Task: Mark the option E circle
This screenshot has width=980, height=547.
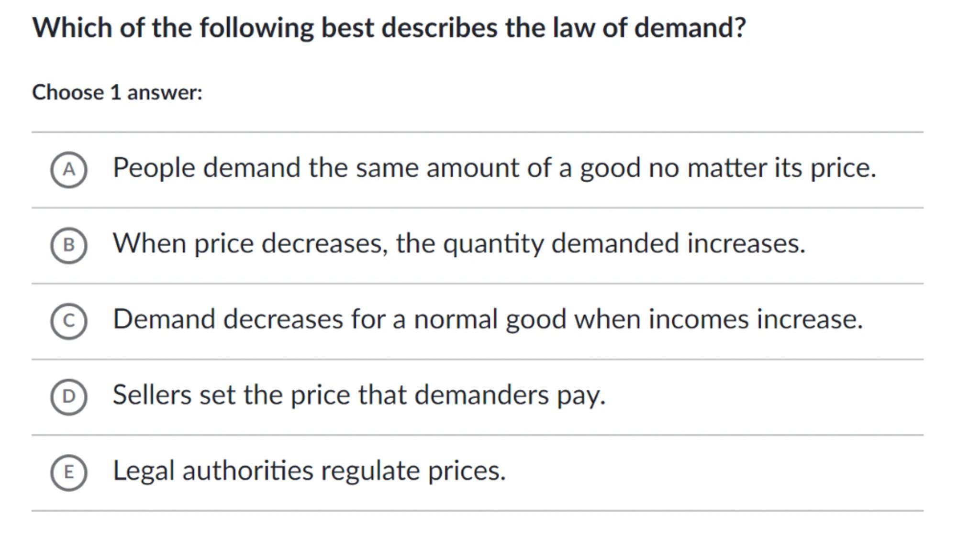Action: (x=69, y=472)
